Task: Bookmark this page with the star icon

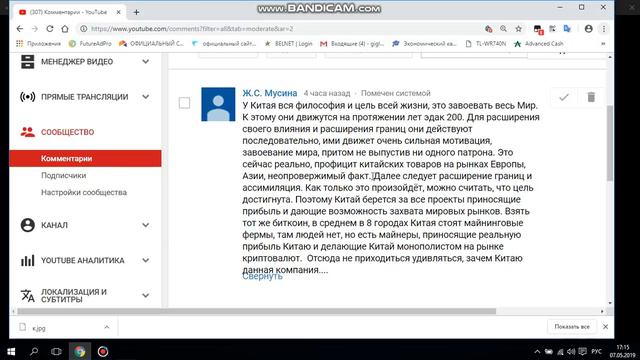Action: click(x=518, y=29)
